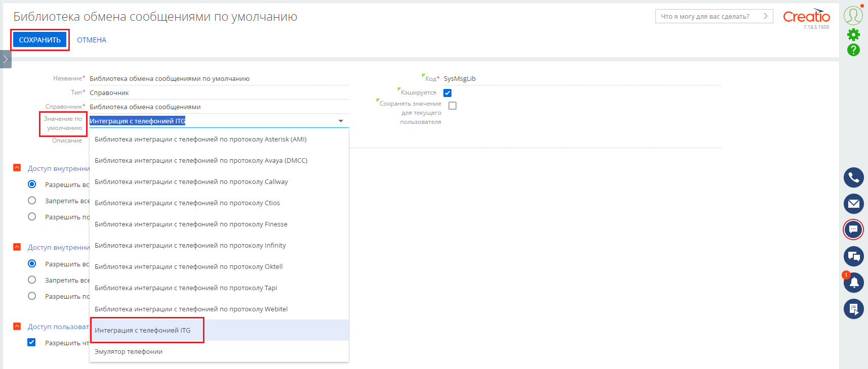Choose the Finesse protocol library option
This screenshot has width=868, height=369.
coord(219,224)
